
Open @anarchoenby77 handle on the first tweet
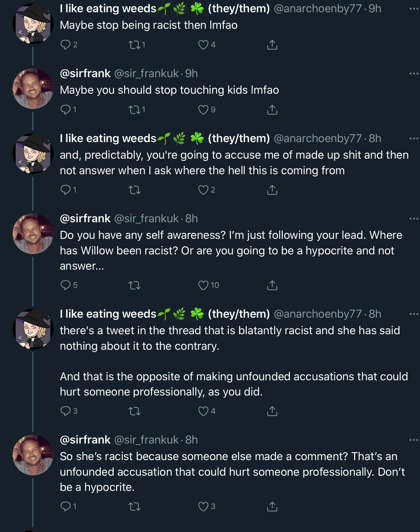pos(318,9)
